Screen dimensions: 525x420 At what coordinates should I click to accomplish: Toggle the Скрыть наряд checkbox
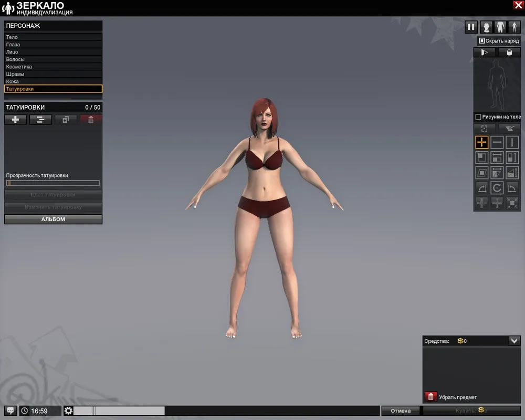[482, 41]
